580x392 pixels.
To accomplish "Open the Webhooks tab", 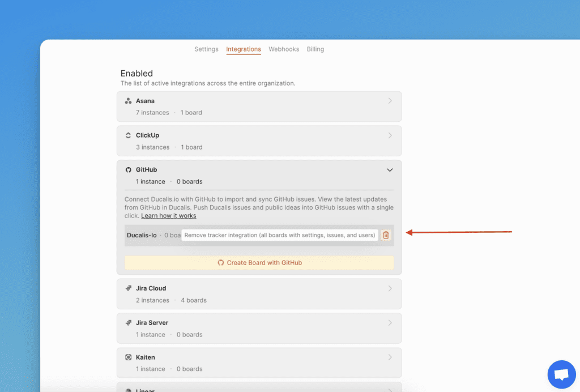I will pos(284,49).
